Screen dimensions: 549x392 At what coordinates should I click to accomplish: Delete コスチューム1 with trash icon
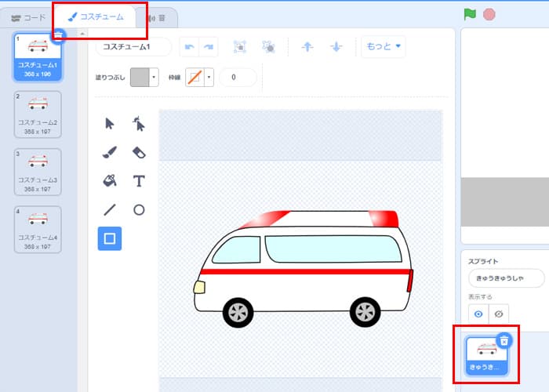[x=59, y=36]
